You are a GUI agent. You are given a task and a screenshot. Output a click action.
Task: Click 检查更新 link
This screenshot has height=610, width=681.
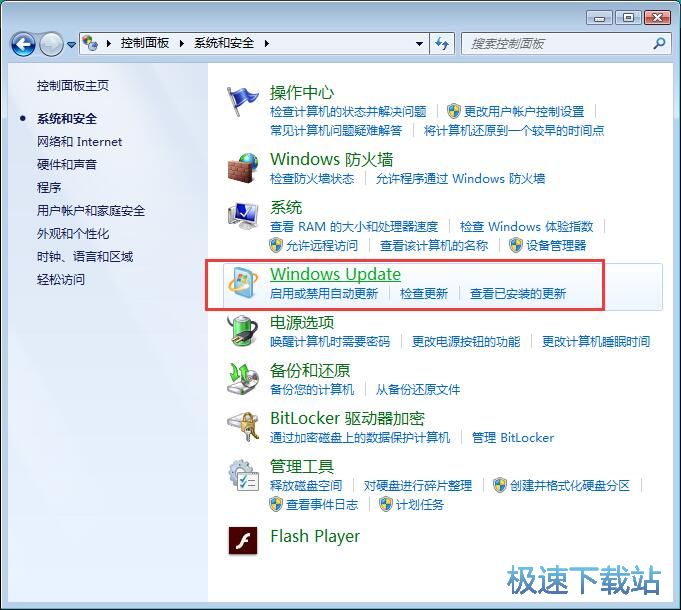click(x=424, y=293)
